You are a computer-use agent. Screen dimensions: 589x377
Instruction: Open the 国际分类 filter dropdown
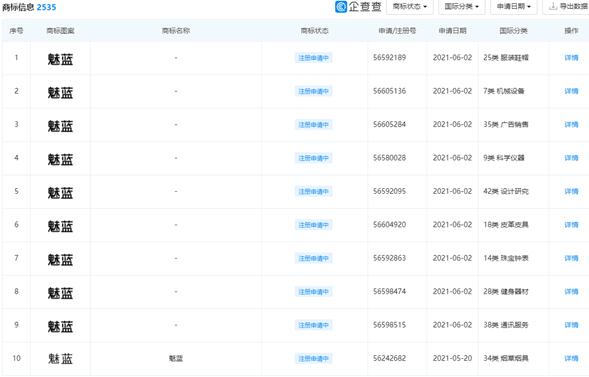click(462, 7)
